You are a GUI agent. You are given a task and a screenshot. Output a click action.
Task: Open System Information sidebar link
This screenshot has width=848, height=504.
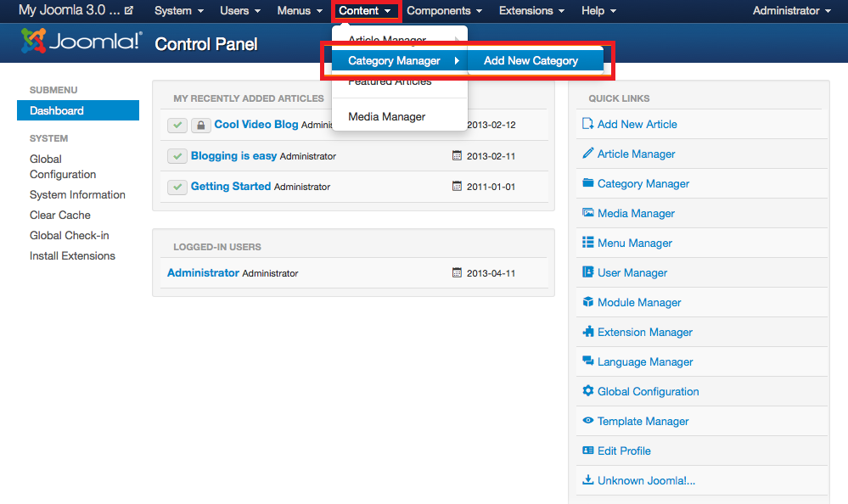click(77, 194)
